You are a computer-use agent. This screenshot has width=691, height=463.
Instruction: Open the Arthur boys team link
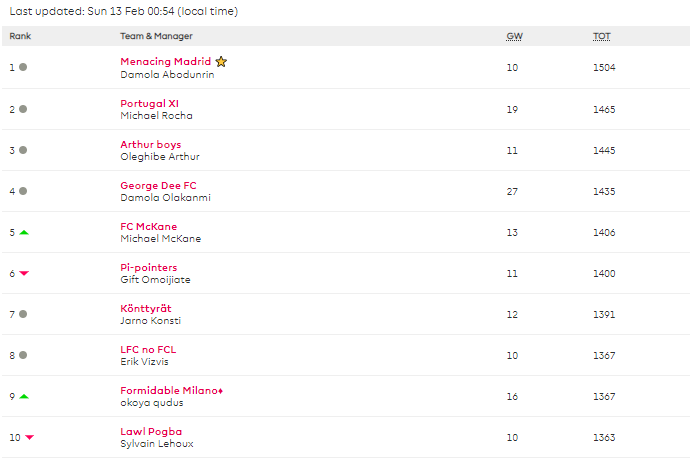pos(151,144)
